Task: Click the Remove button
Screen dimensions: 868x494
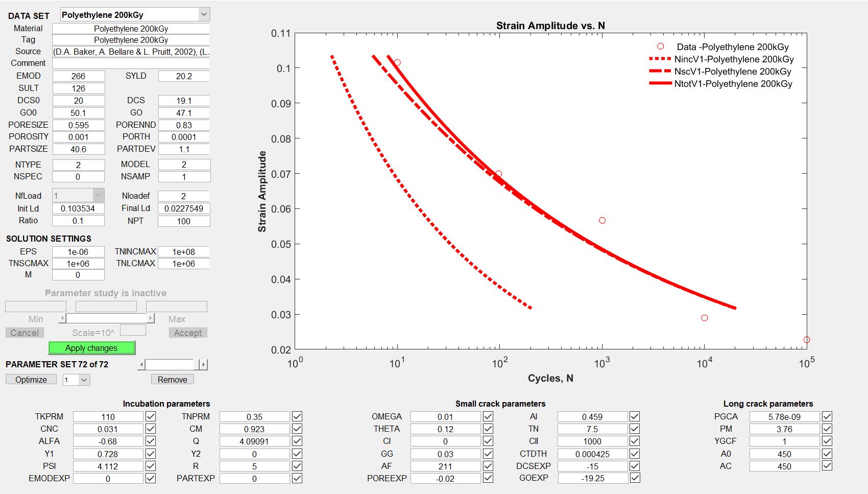Action: 172,380
